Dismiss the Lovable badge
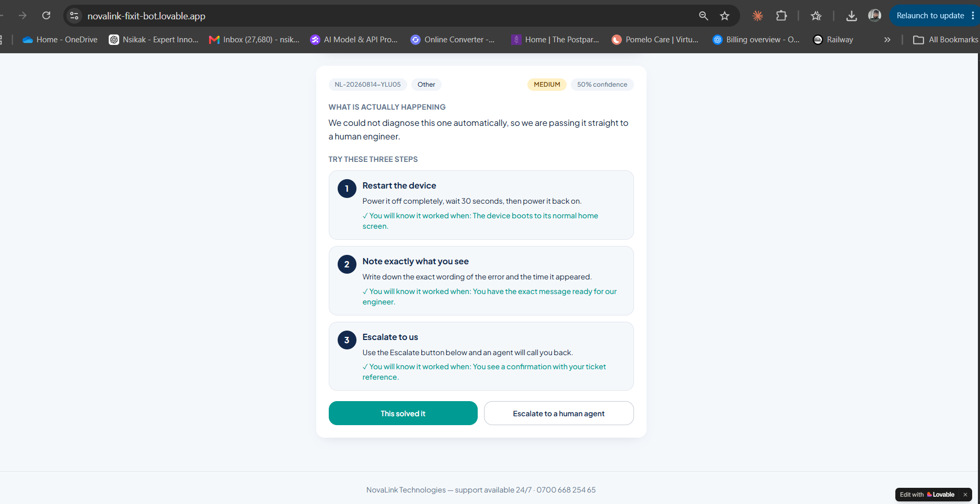 [965, 495]
